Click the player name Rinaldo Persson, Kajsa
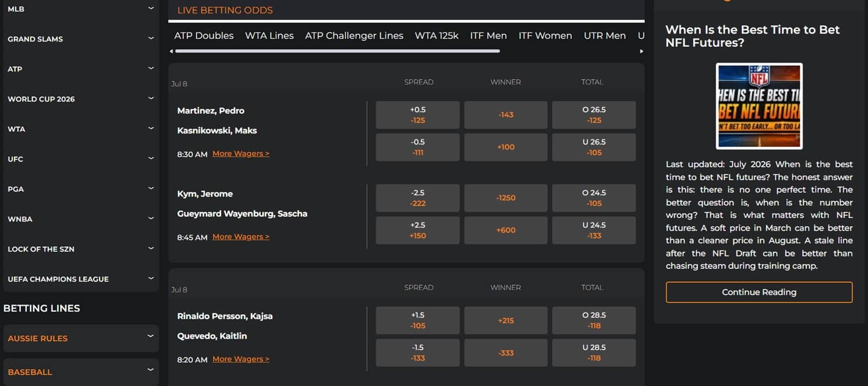Screen dimensions: 868x386 click(x=225, y=317)
